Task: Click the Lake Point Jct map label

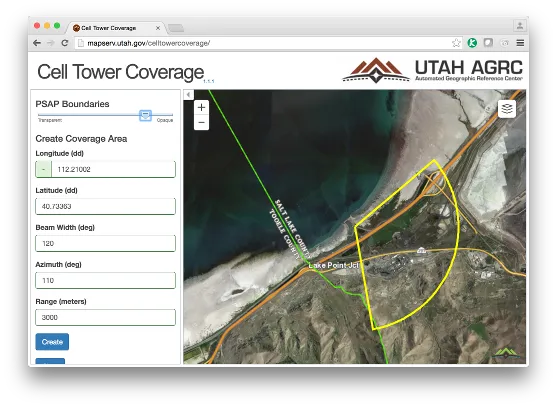Action: point(334,265)
